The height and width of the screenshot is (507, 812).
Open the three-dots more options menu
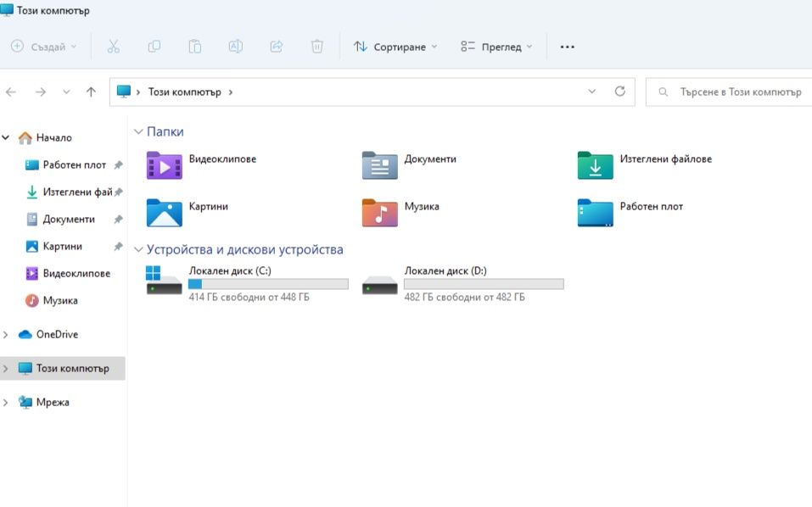coord(567,47)
